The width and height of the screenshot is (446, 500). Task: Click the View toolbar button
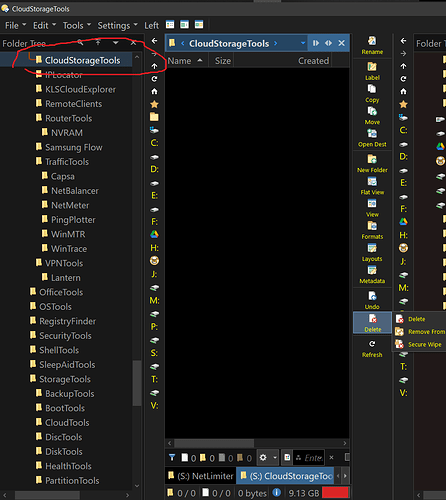pos(372,208)
